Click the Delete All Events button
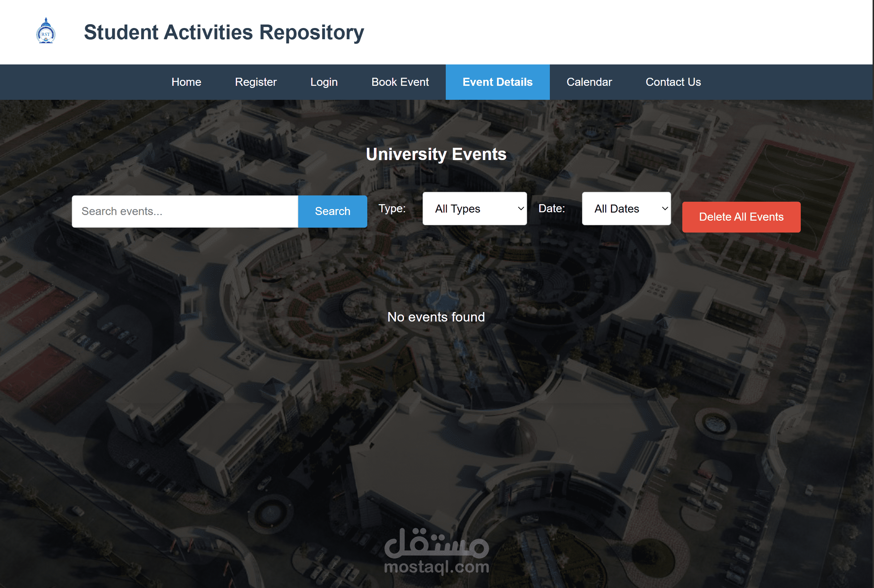The width and height of the screenshot is (874, 588). [x=741, y=217]
